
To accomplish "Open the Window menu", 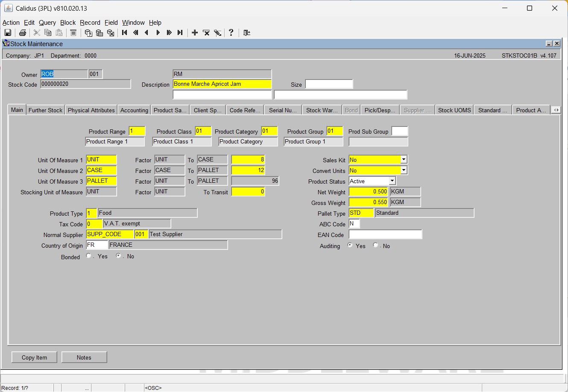I will tap(133, 23).
